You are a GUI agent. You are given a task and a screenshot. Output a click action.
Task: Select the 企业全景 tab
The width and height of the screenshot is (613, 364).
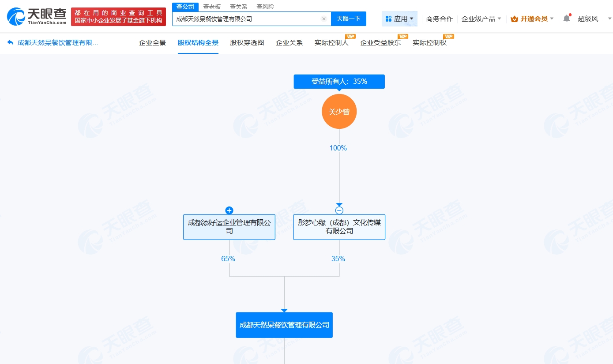152,43
